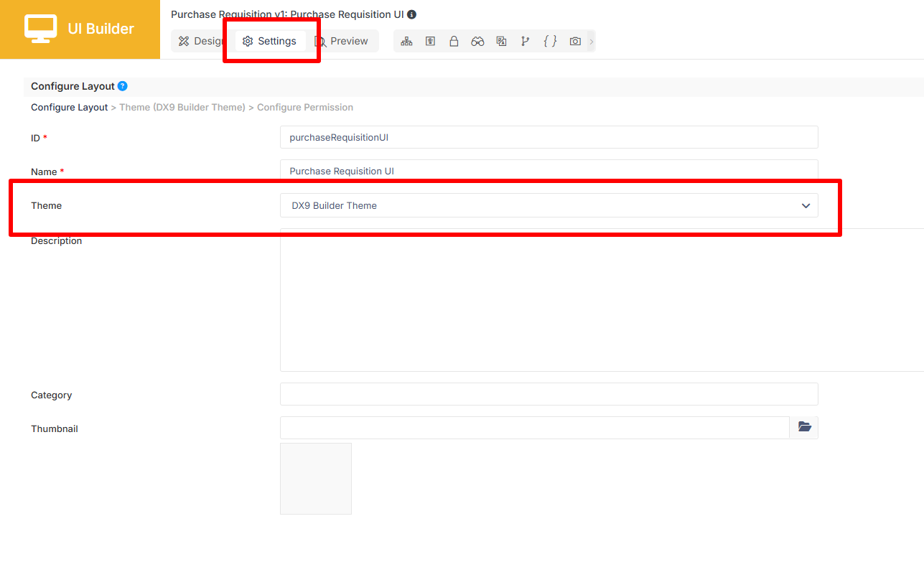Screen dimensions: 924x567
Task: Open the form builder toolbar icon
Action: (430, 41)
